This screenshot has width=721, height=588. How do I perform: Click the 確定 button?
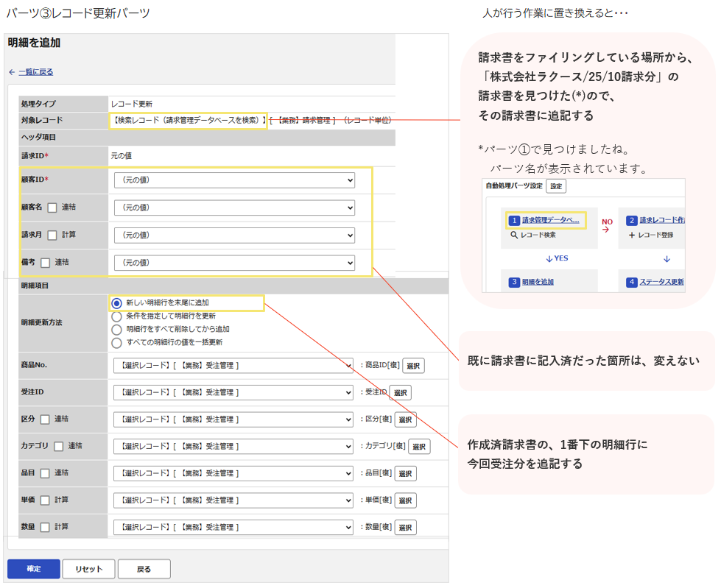[34, 569]
